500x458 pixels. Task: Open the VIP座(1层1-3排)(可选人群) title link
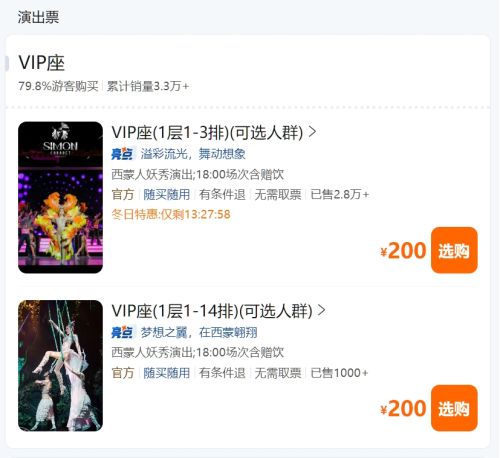207,133
